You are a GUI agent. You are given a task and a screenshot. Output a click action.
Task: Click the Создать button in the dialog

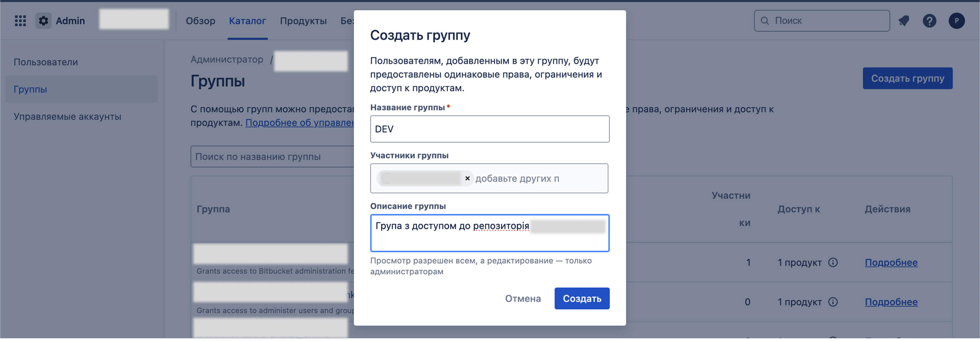(582, 299)
